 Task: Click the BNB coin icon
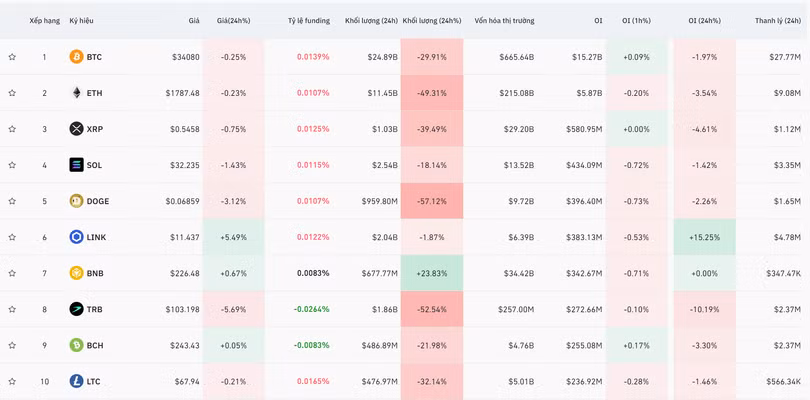pyautogui.click(x=76, y=273)
